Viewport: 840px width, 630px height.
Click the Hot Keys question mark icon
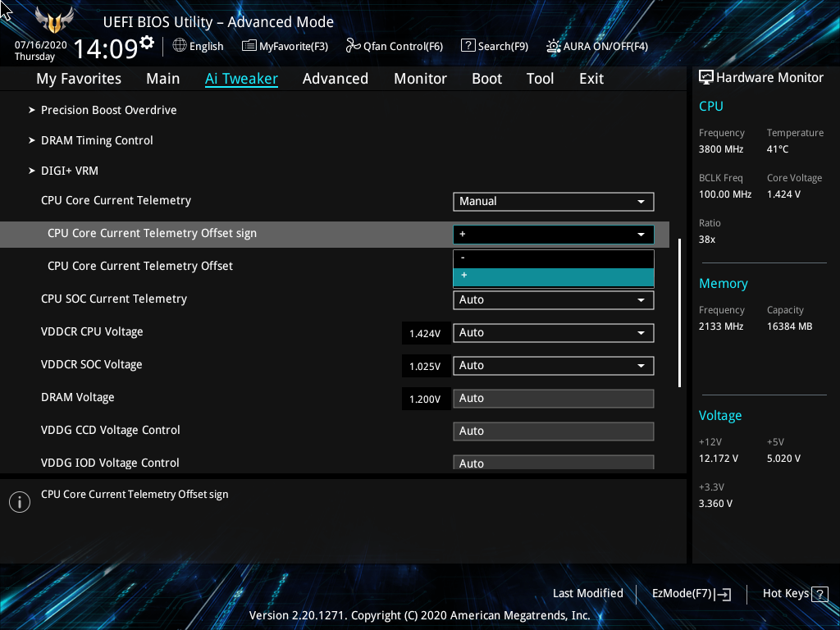[819, 594]
